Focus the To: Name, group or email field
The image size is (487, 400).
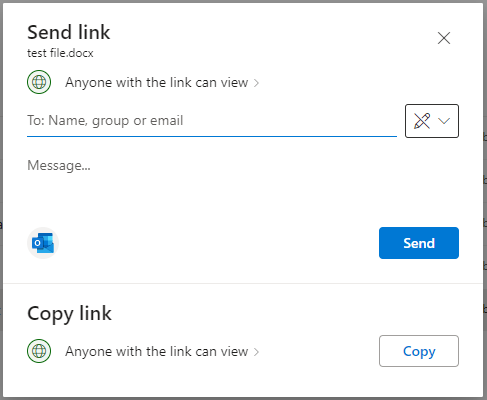pos(212,121)
